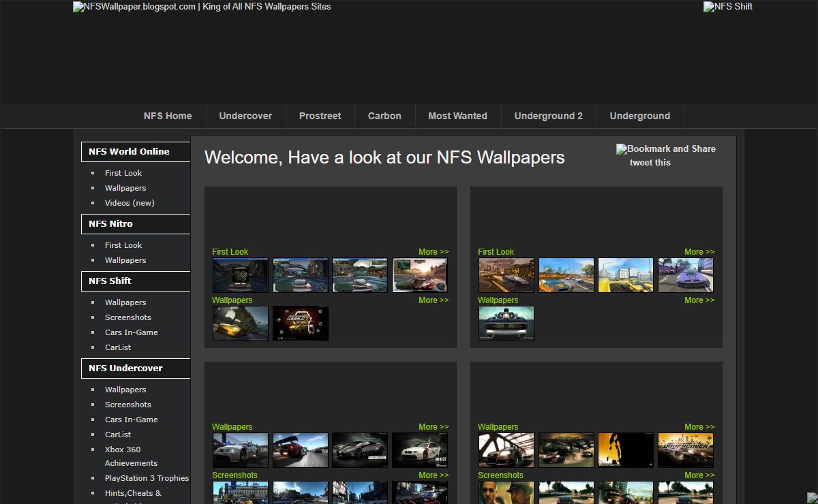Open the PlayStation 3 Trophies link

point(147,478)
